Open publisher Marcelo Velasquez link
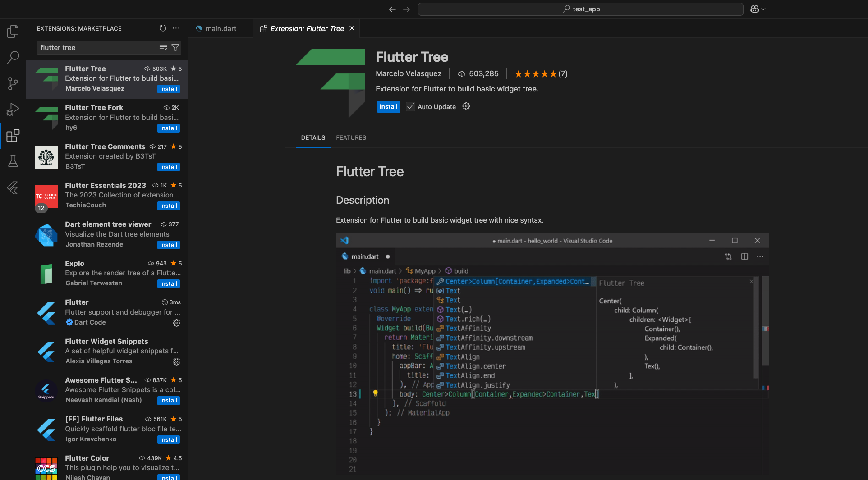The width and height of the screenshot is (868, 480). click(x=409, y=73)
